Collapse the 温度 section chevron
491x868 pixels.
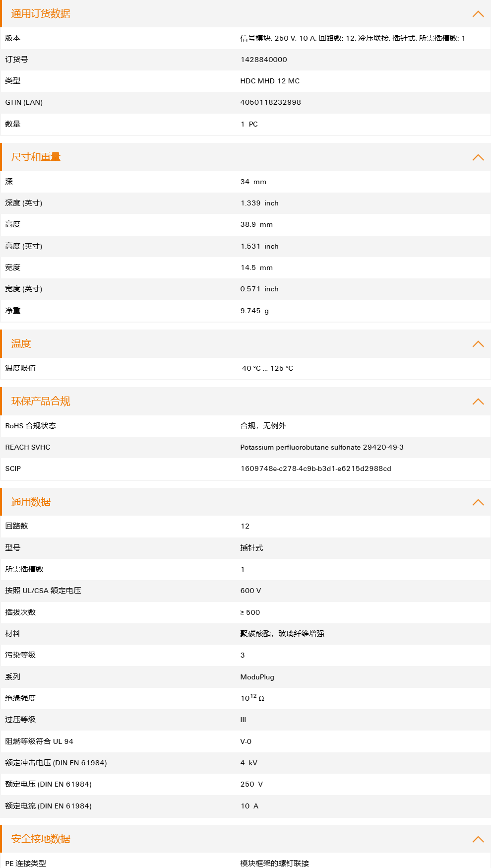point(478,344)
